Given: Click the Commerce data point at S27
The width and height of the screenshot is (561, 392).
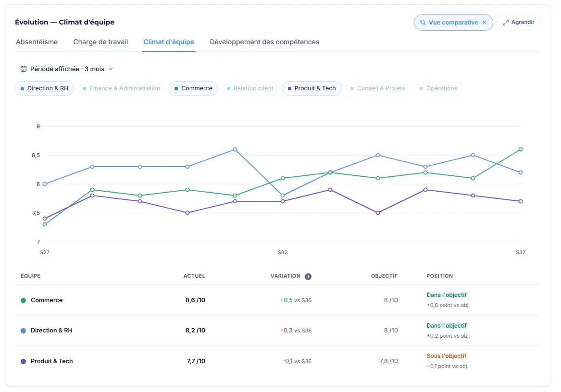Looking at the screenshot, I should [45, 225].
